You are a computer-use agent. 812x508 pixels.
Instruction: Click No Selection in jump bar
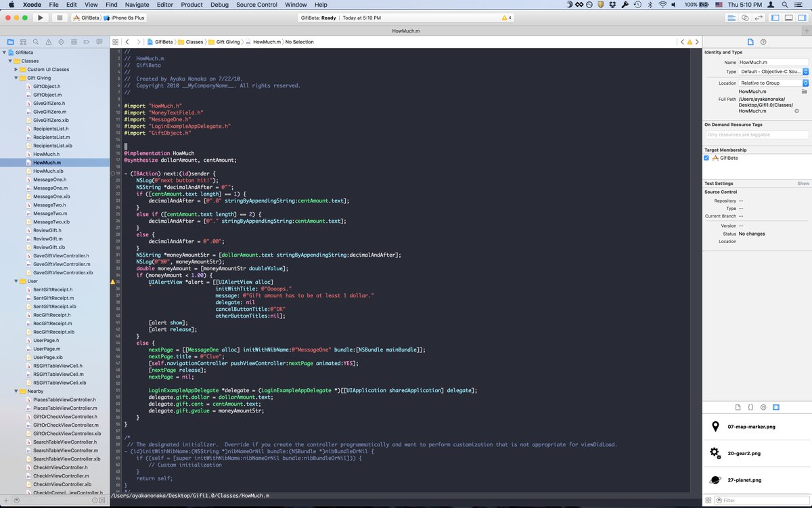[x=299, y=42]
